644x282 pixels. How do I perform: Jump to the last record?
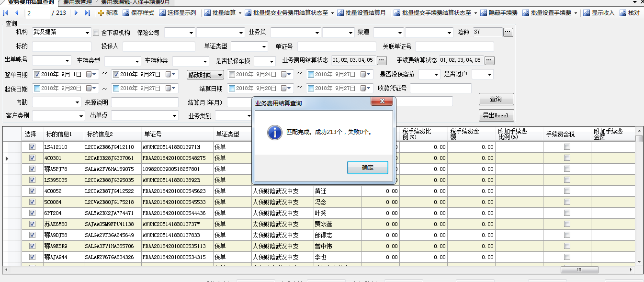87,13
